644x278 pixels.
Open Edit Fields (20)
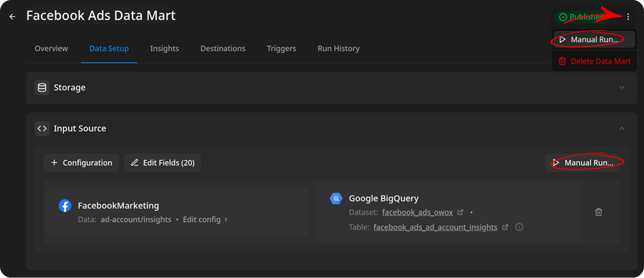tap(162, 163)
